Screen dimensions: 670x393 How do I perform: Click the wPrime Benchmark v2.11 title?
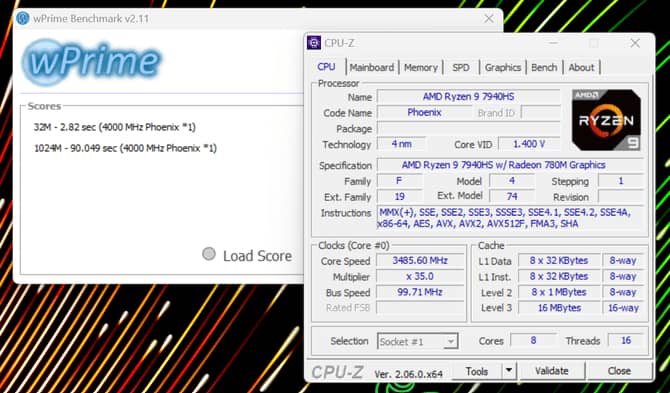[x=91, y=19]
